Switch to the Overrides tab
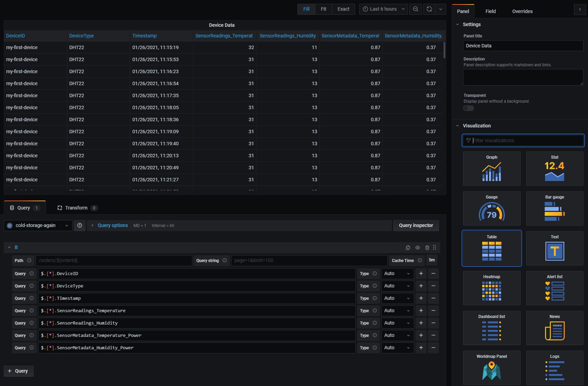This screenshot has height=386, width=588. (x=522, y=11)
